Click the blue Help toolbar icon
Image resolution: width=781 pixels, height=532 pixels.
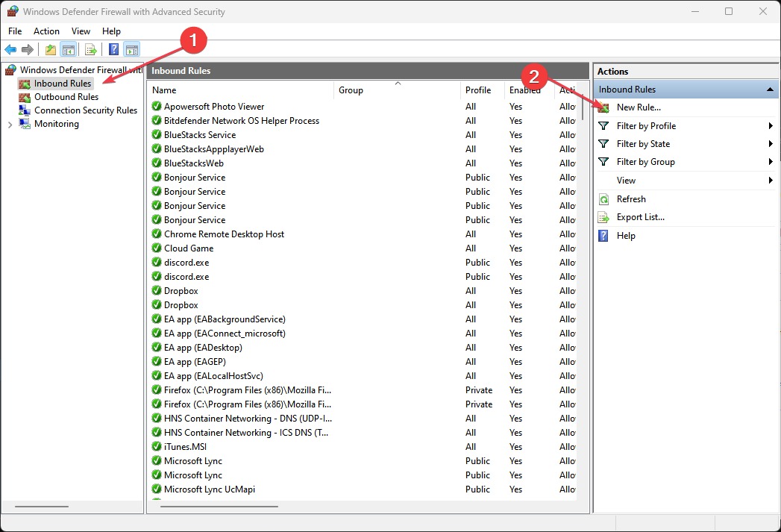click(113, 49)
